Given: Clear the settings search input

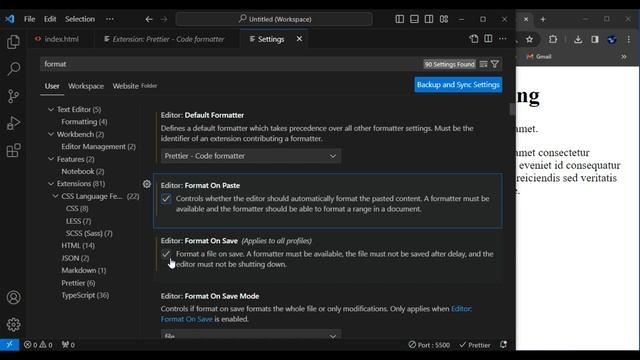Looking at the screenshot, I should pyautogui.click(x=483, y=64).
